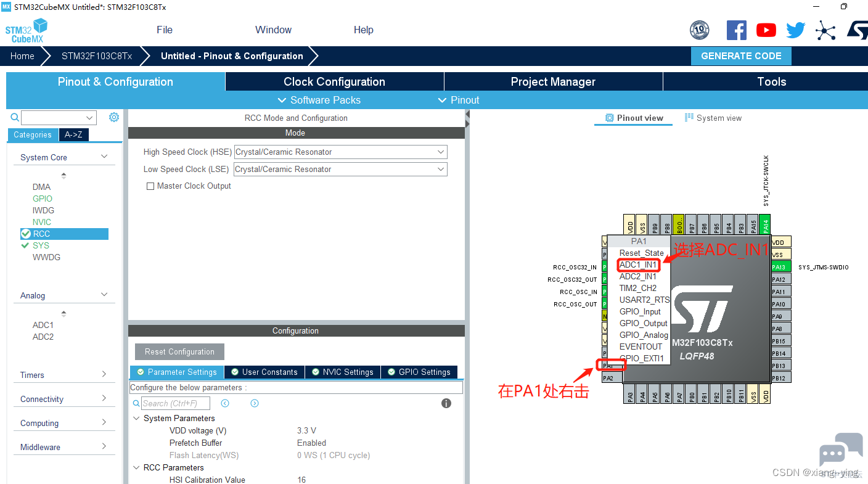
Task: Click the Reset Configuration button
Action: (x=179, y=351)
